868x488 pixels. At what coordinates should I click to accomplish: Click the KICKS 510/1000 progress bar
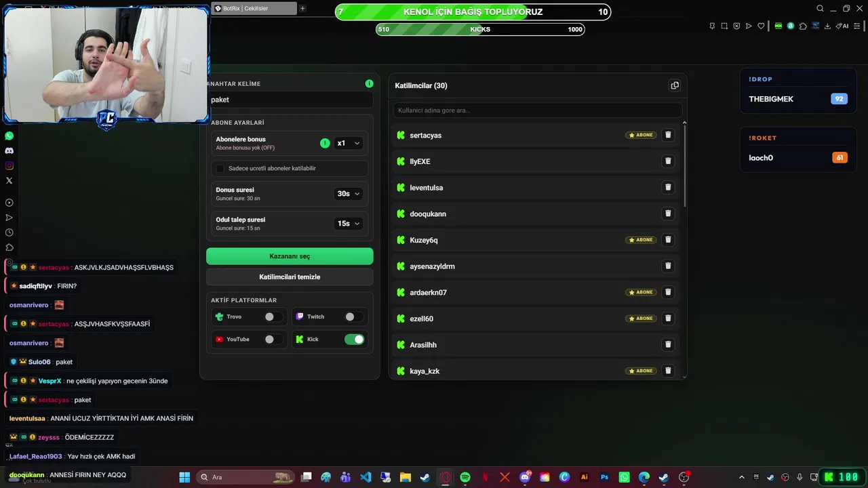tap(480, 29)
